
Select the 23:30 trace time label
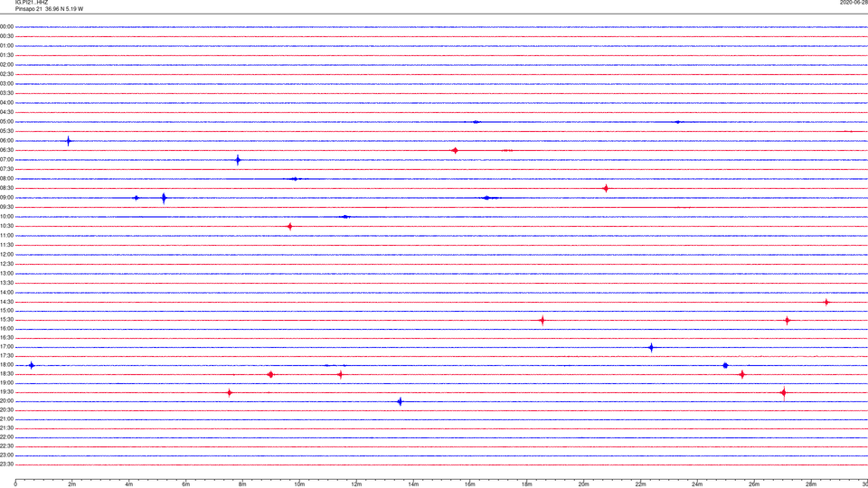click(6, 465)
